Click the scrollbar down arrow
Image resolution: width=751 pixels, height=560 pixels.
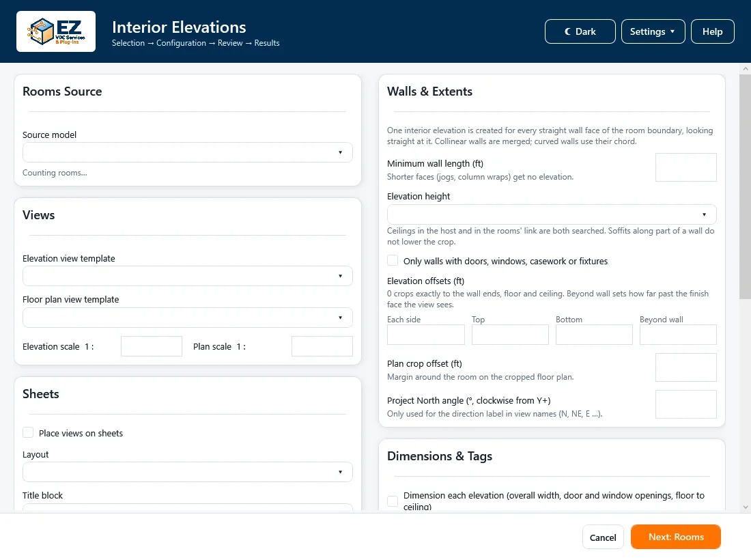pos(745,507)
